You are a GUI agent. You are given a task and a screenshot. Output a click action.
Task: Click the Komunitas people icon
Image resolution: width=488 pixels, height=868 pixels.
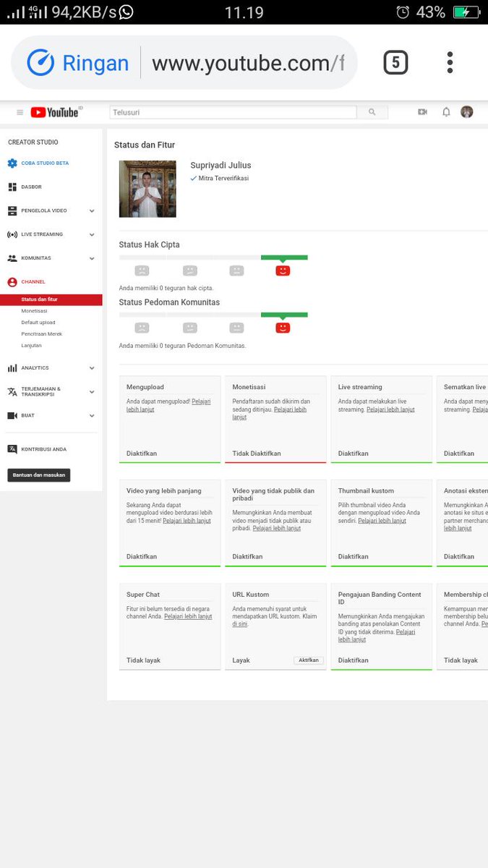point(12,258)
